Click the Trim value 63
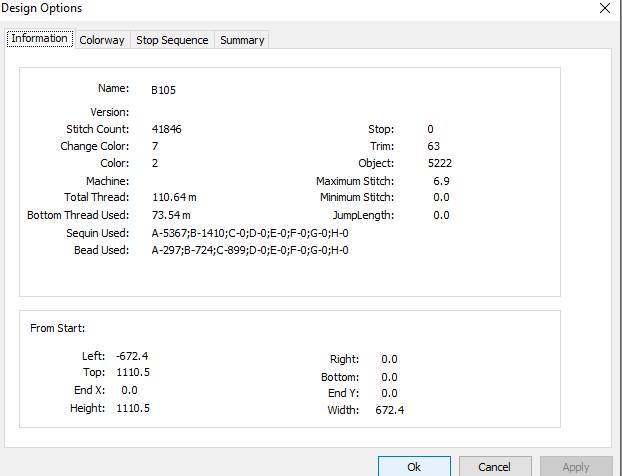This screenshot has height=476, width=622. tap(434, 146)
